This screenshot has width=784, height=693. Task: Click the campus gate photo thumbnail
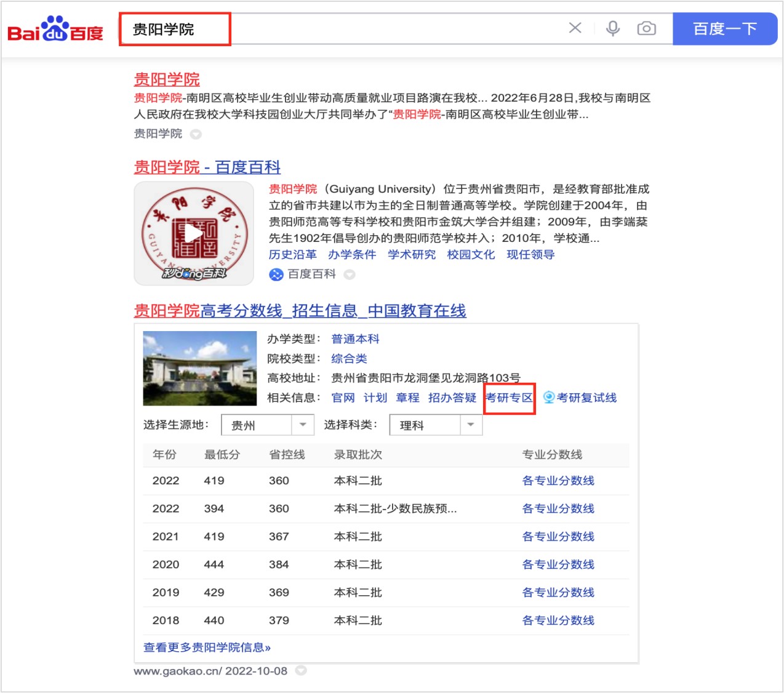click(x=200, y=369)
